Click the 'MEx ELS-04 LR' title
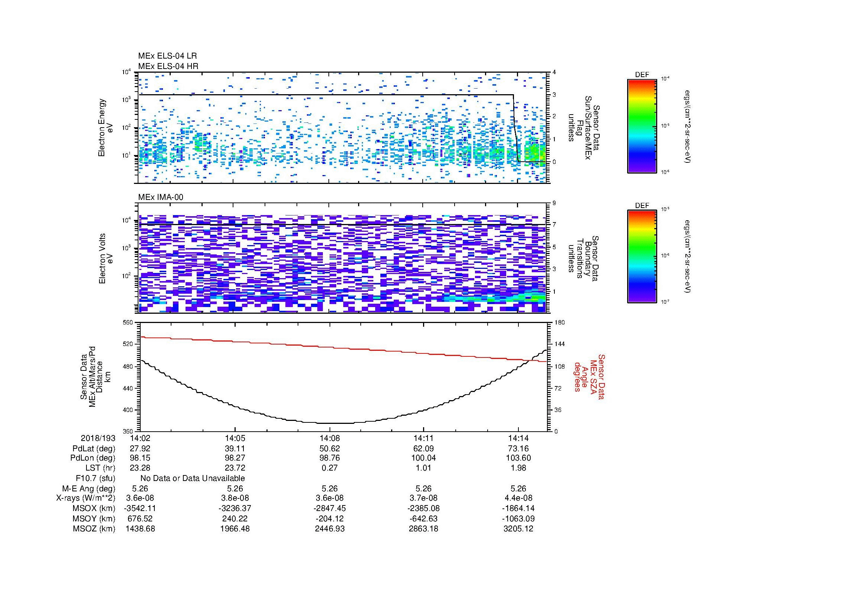 pos(167,56)
